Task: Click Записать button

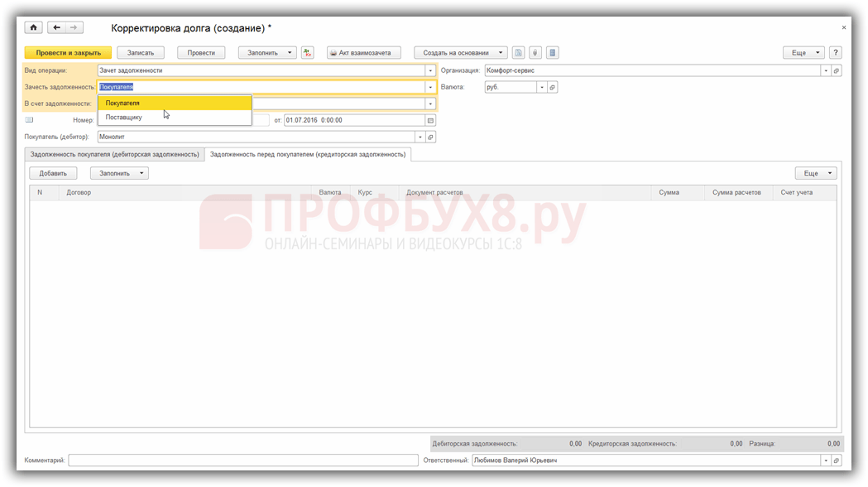Action: pos(141,53)
